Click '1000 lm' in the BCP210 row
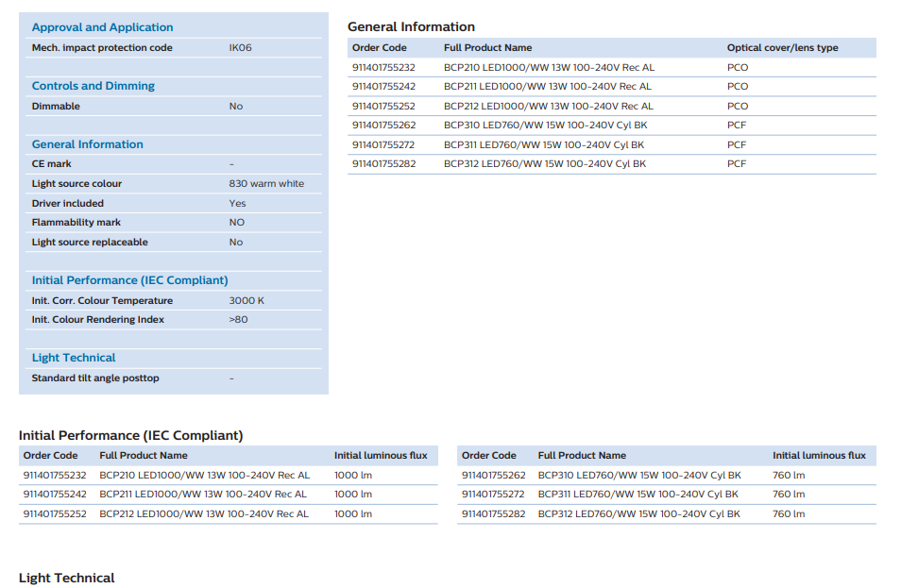This screenshot has height=588, width=901. pyautogui.click(x=353, y=475)
